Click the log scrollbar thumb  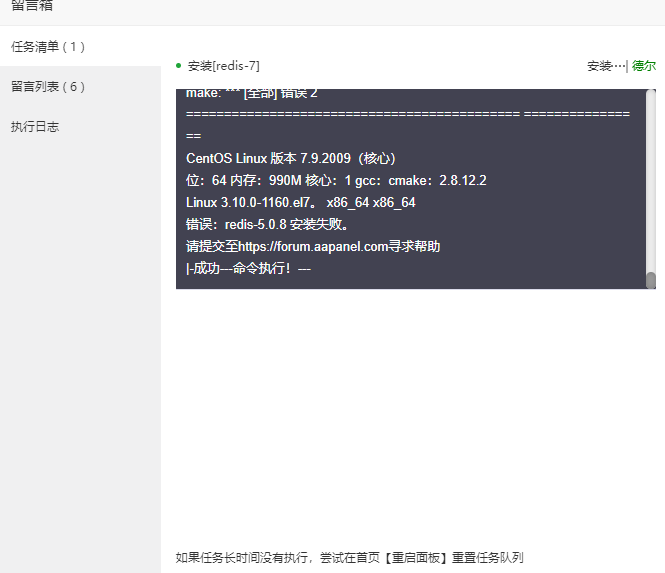pyautogui.click(x=651, y=280)
